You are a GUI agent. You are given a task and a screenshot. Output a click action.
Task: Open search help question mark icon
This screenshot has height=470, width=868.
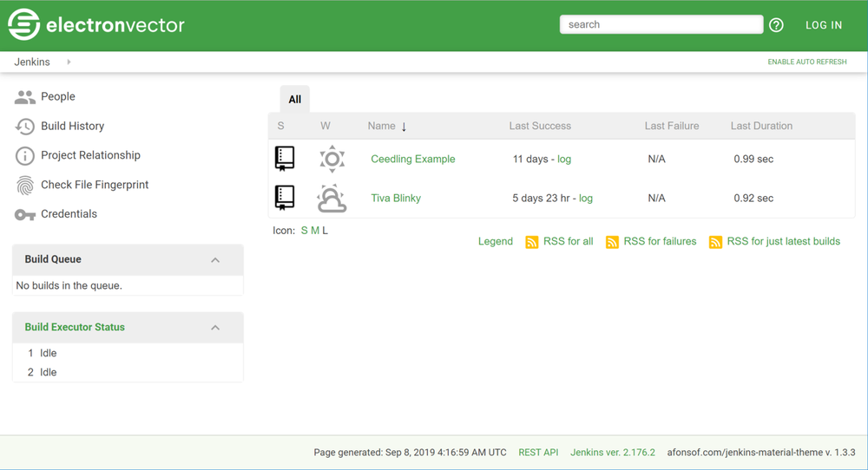(x=776, y=25)
